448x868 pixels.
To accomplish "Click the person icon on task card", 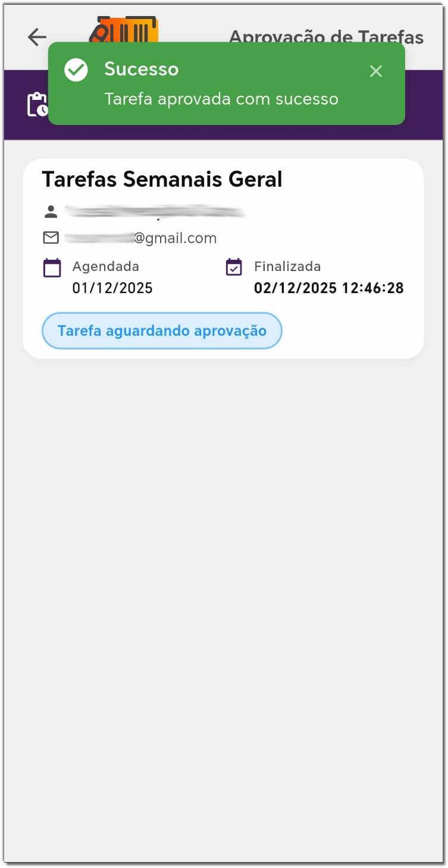I will click(51, 211).
